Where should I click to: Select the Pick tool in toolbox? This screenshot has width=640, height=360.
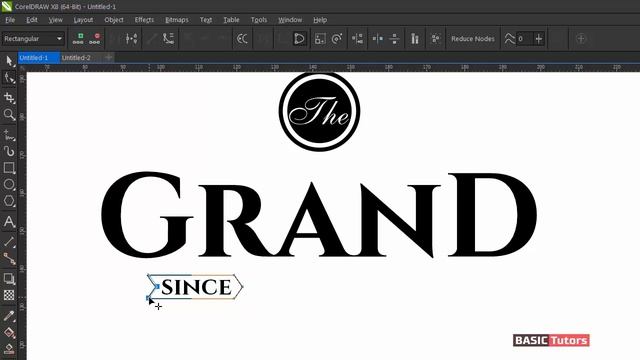[9, 61]
